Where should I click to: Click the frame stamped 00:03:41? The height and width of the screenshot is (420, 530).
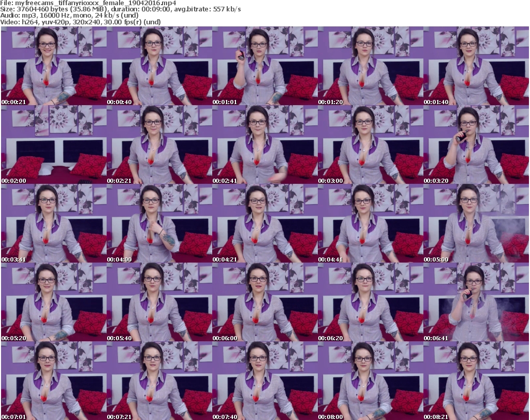pyautogui.click(x=54, y=224)
